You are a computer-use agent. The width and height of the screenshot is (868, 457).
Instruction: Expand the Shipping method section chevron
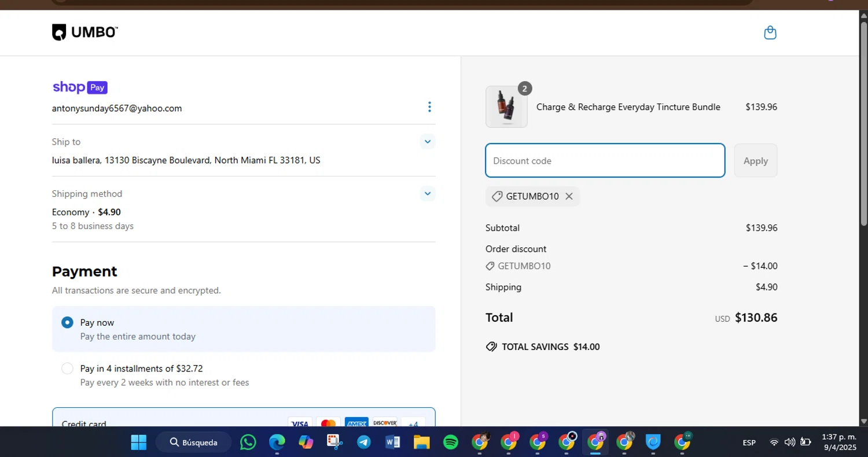(x=428, y=194)
